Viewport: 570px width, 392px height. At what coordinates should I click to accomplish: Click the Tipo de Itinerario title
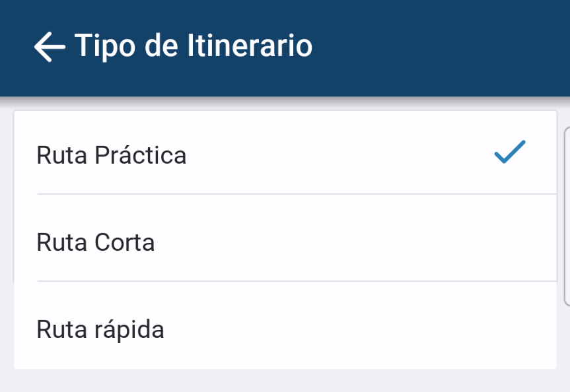tap(193, 46)
